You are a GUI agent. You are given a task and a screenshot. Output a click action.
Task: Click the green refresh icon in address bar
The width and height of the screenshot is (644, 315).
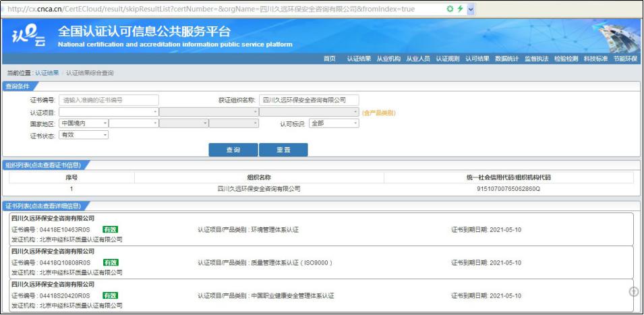click(x=450, y=9)
